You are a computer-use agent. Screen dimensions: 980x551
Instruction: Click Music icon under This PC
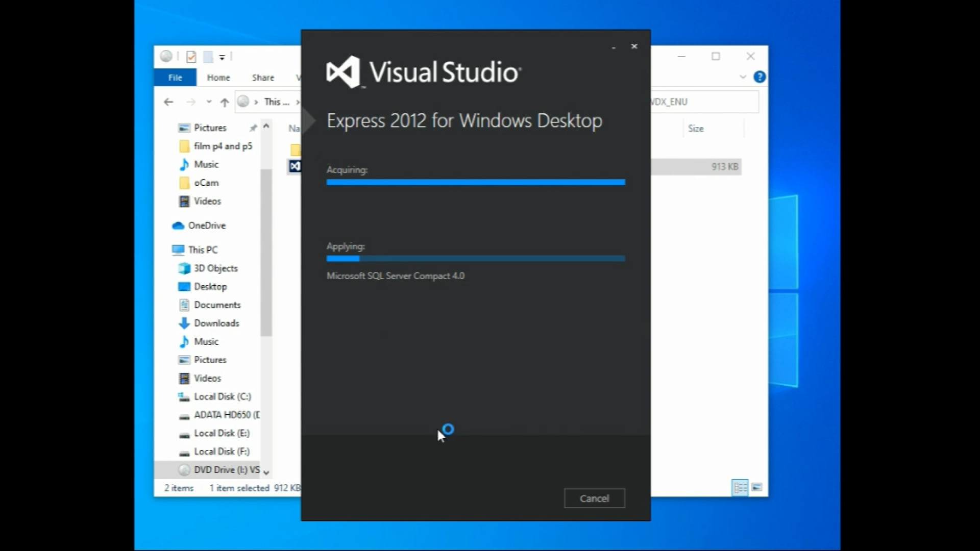click(184, 342)
